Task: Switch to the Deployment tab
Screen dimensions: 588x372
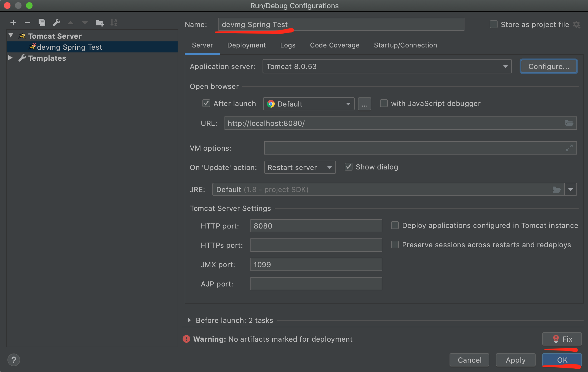Action: [x=246, y=45]
